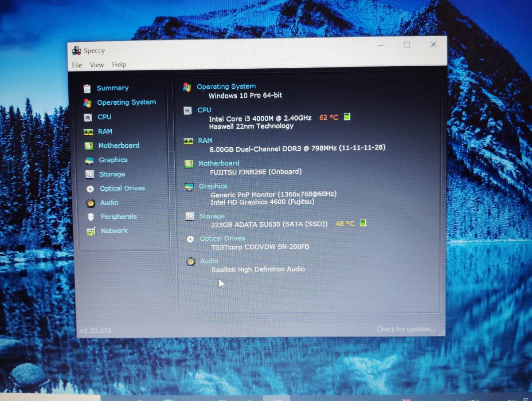532x401 pixels.
Task: Click the Network card icon in sidebar
Action: click(x=91, y=232)
